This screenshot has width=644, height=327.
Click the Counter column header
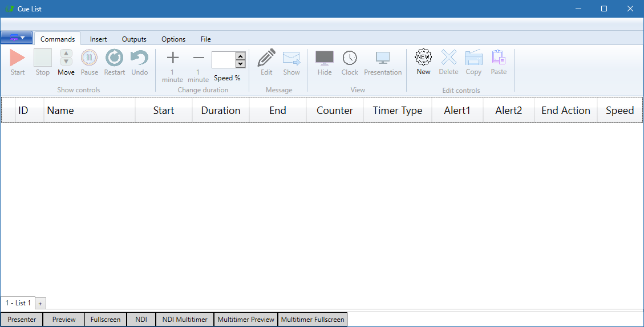point(335,110)
